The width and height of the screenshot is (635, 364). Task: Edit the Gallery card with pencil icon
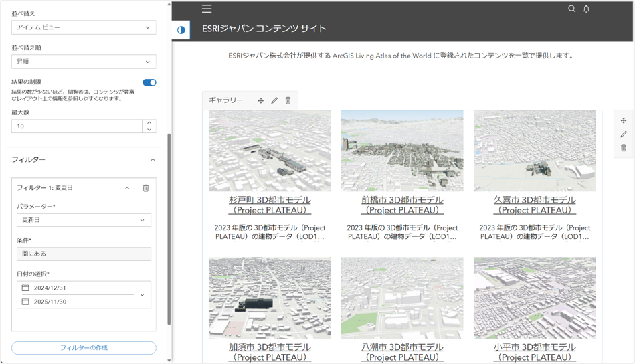coord(274,100)
